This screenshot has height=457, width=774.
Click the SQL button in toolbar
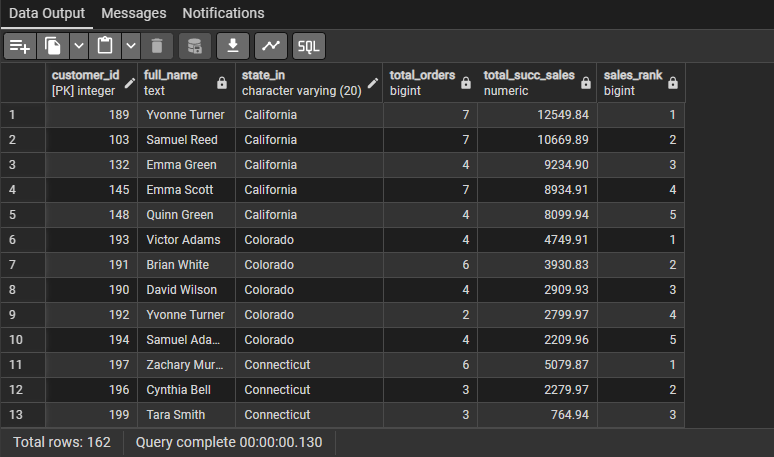(309, 45)
